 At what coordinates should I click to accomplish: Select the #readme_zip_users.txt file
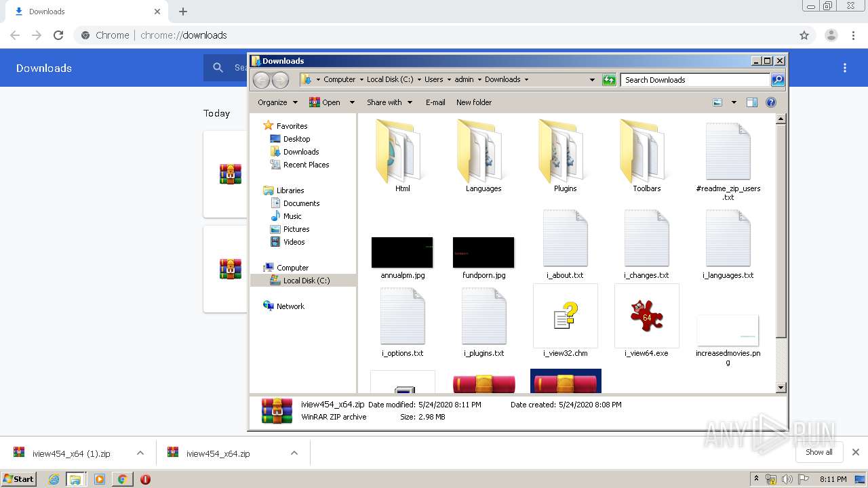pyautogui.click(x=728, y=161)
